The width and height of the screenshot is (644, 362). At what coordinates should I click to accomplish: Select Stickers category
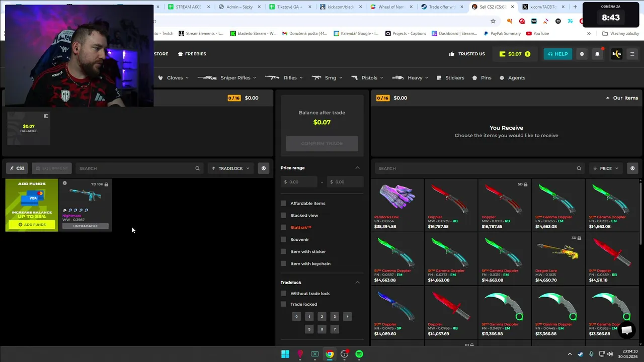(450, 78)
